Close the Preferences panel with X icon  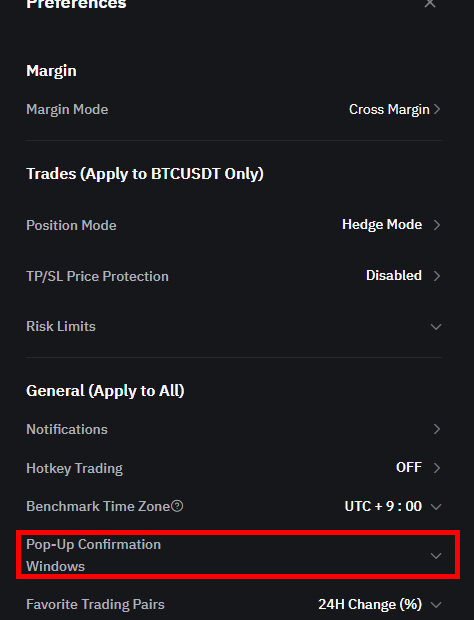pos(430,3)
